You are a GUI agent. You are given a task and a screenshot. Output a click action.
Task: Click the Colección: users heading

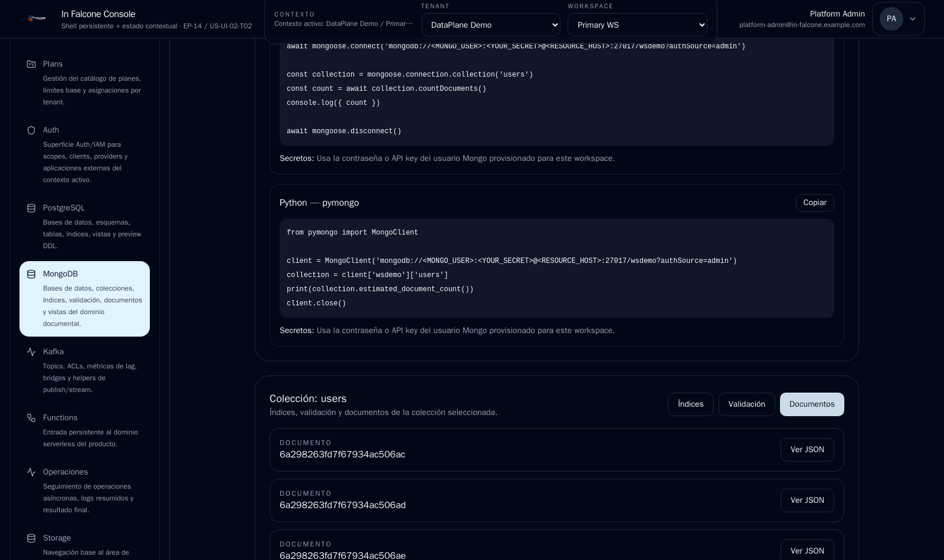(308, 398)
